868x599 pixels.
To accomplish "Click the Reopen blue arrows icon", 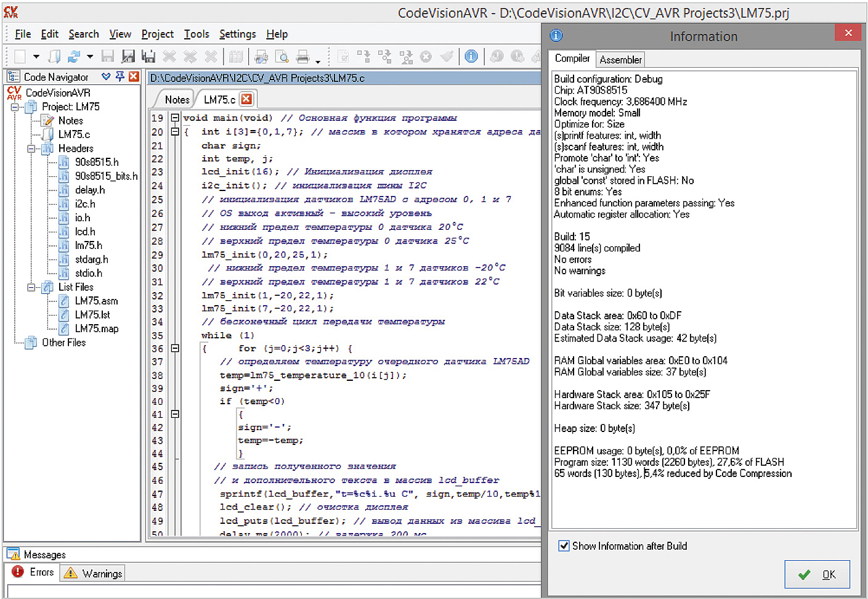I will pyautogui.click(x=74, y=57).
